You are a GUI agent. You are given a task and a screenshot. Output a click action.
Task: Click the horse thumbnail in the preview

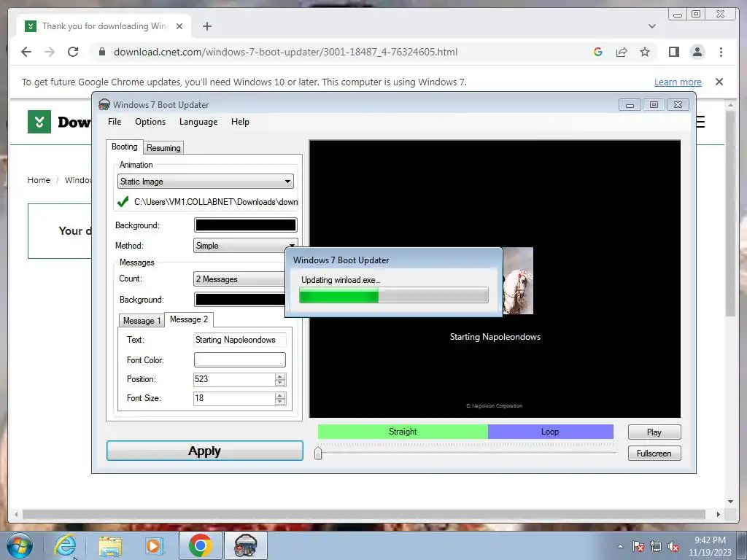point(518,281)
